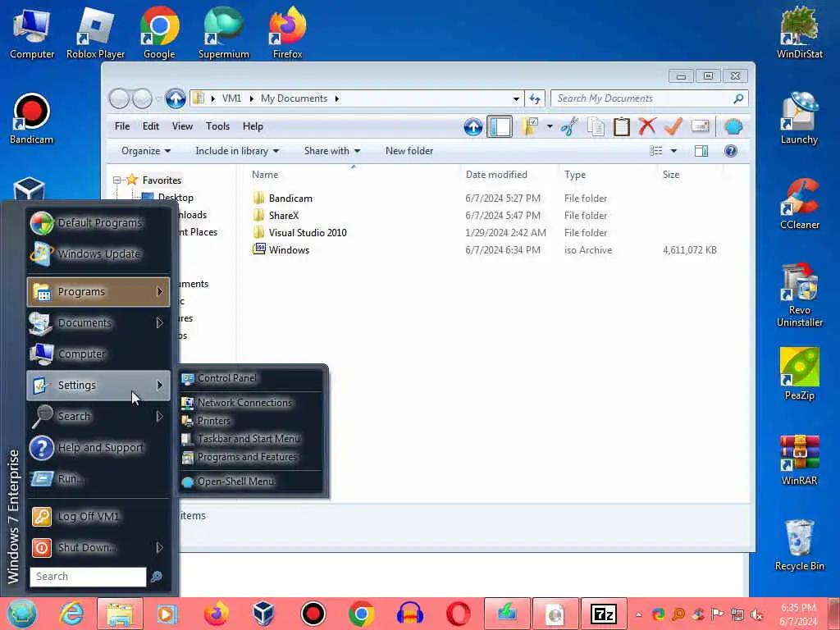
Task: Expand the Search submenu arrow
Action: [x=159, y=416]
